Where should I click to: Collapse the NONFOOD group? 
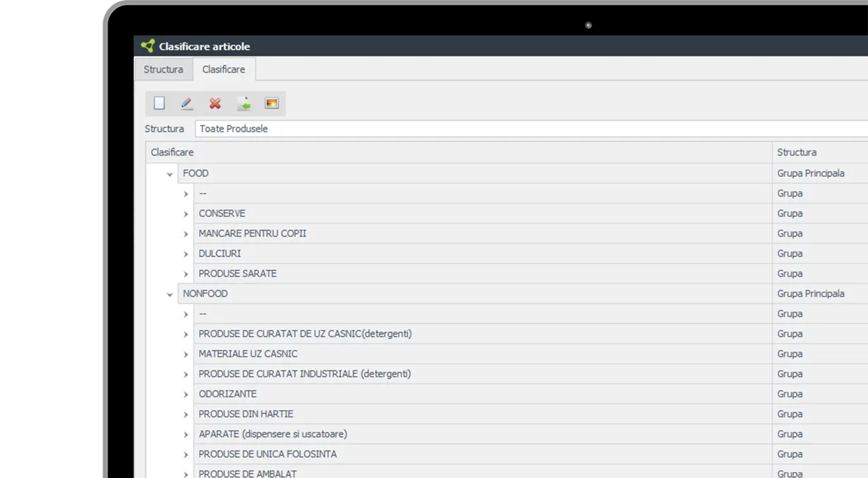(x=170, y=295)
